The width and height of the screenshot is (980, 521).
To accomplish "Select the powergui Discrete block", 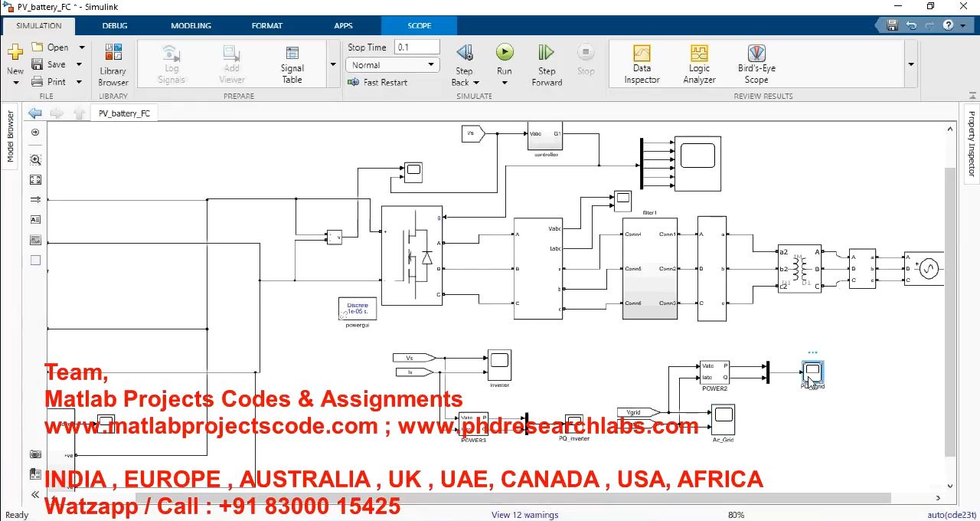I will click(357, 309).
